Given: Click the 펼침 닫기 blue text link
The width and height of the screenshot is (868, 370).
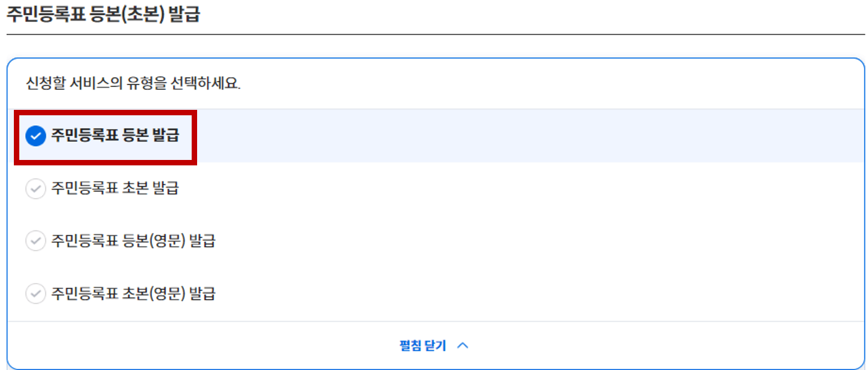Looking at the screenshot, I should tap(424, 345).
